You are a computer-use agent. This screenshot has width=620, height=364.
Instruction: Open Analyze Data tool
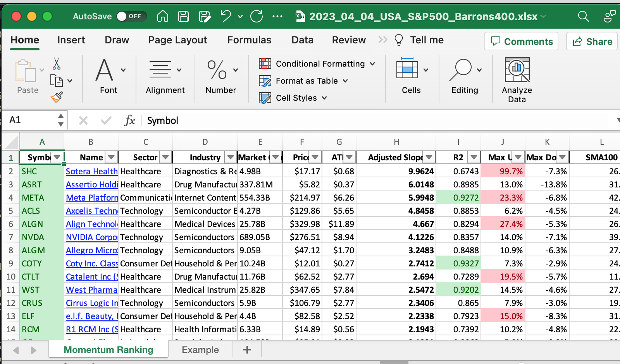coord(517,80)
